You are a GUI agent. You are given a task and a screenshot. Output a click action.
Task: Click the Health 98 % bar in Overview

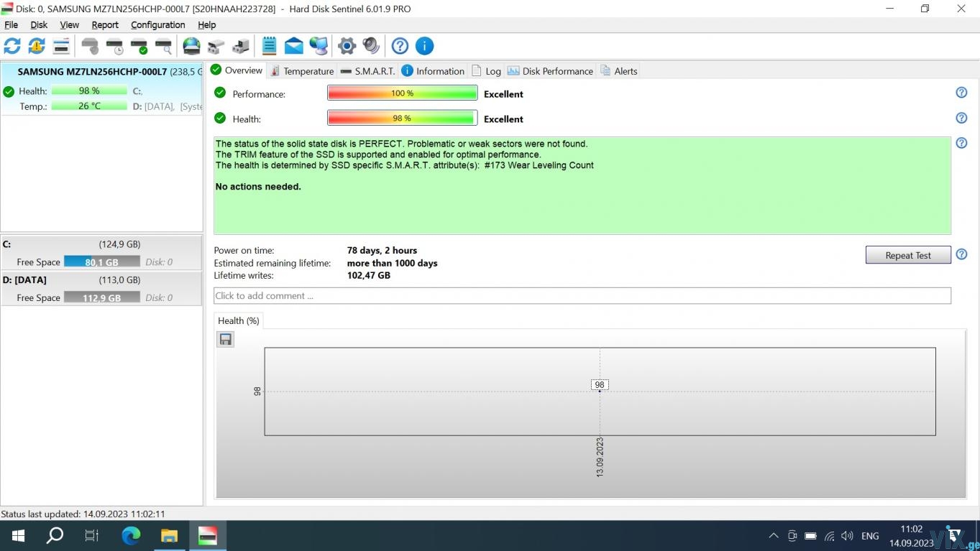coord(403,119)
